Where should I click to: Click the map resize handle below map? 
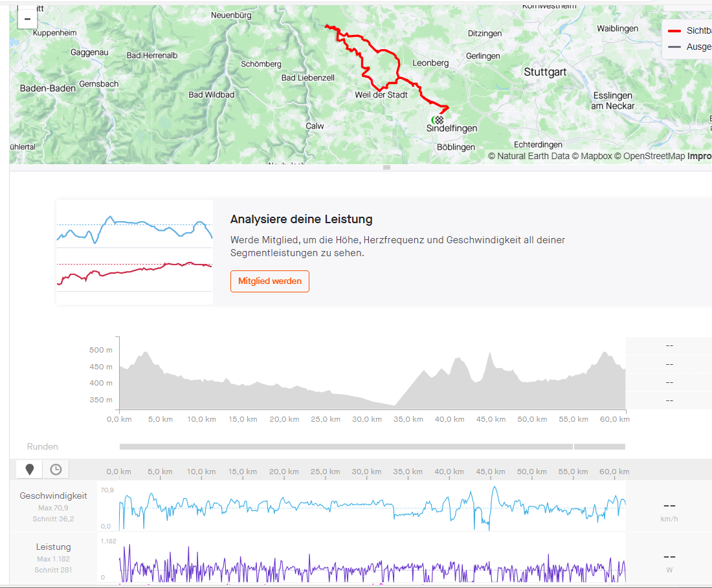pos(386,168)
